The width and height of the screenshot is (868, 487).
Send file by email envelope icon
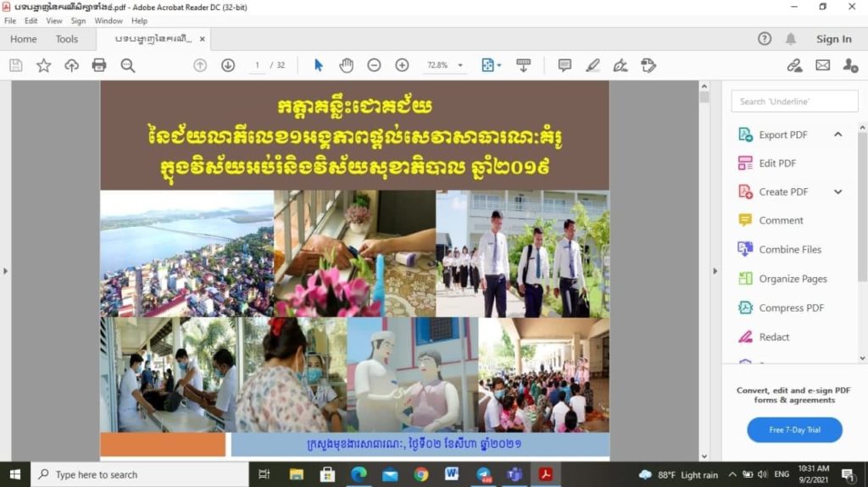coord(822,65)
